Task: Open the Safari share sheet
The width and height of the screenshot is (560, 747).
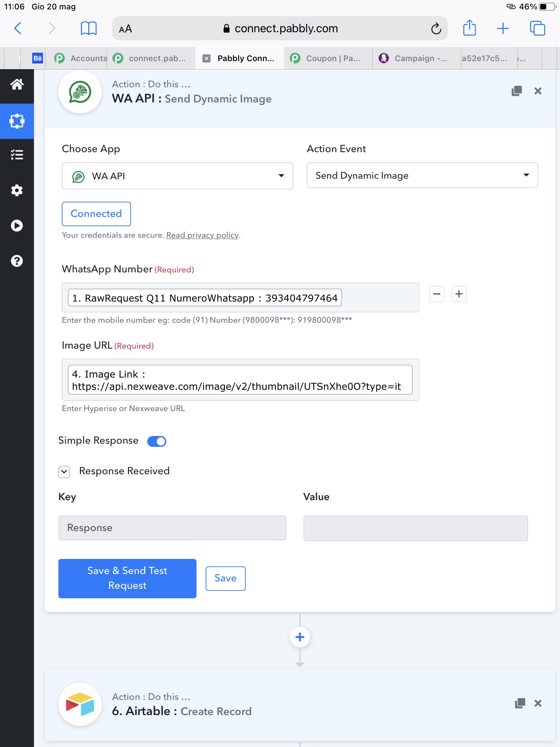Action: click(x=469, y=28)
